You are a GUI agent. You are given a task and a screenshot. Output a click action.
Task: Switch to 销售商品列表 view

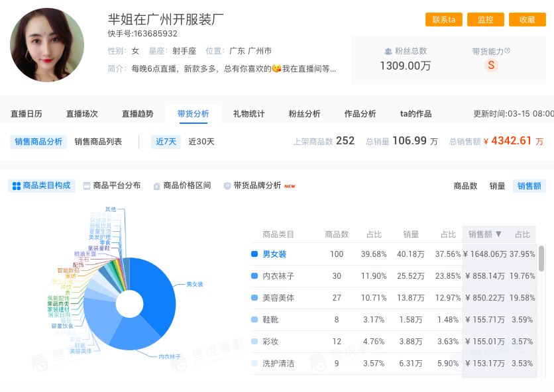click(98, 142)
